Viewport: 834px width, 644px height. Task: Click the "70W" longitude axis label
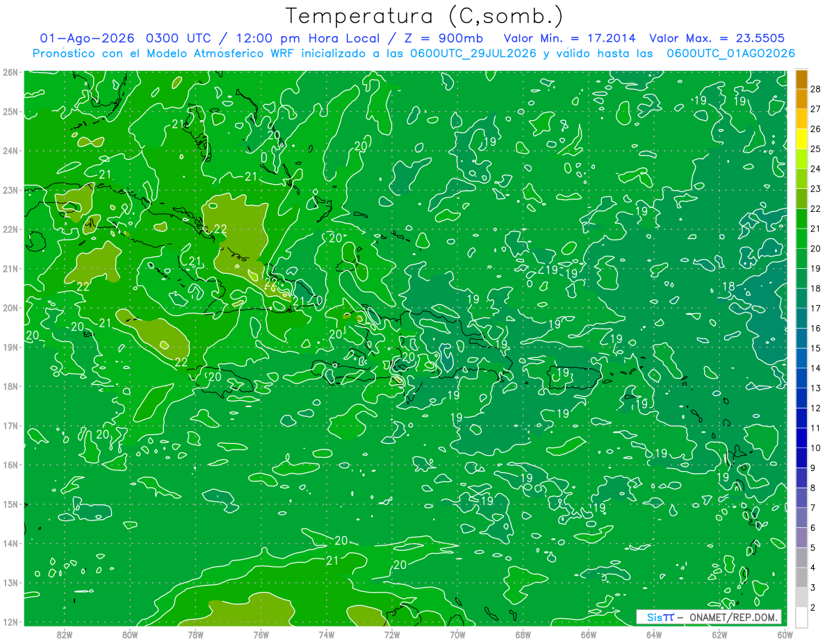[x=457, y=634]
